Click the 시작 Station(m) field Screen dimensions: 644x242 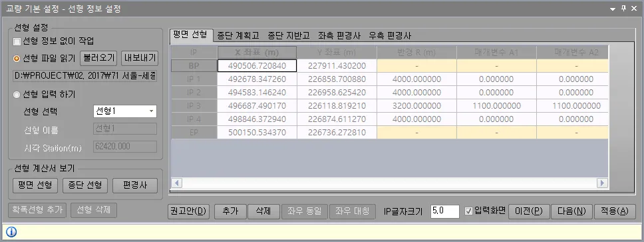(125, 147)
